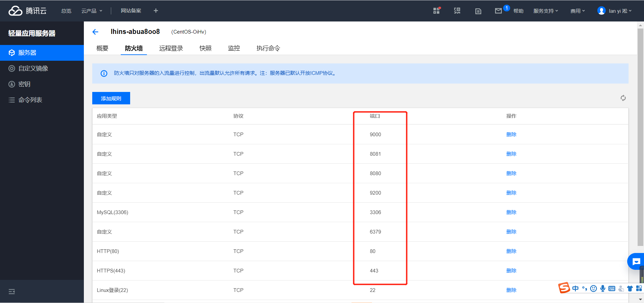Switch to the 监控 tab
The image size is (644, 303).
tap(234, 48)
